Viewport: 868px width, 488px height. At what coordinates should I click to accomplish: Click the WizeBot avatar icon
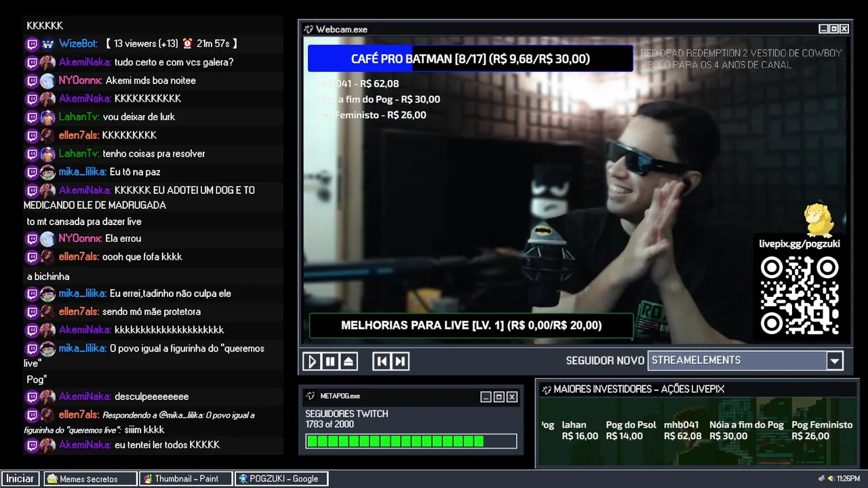[47, 44]
